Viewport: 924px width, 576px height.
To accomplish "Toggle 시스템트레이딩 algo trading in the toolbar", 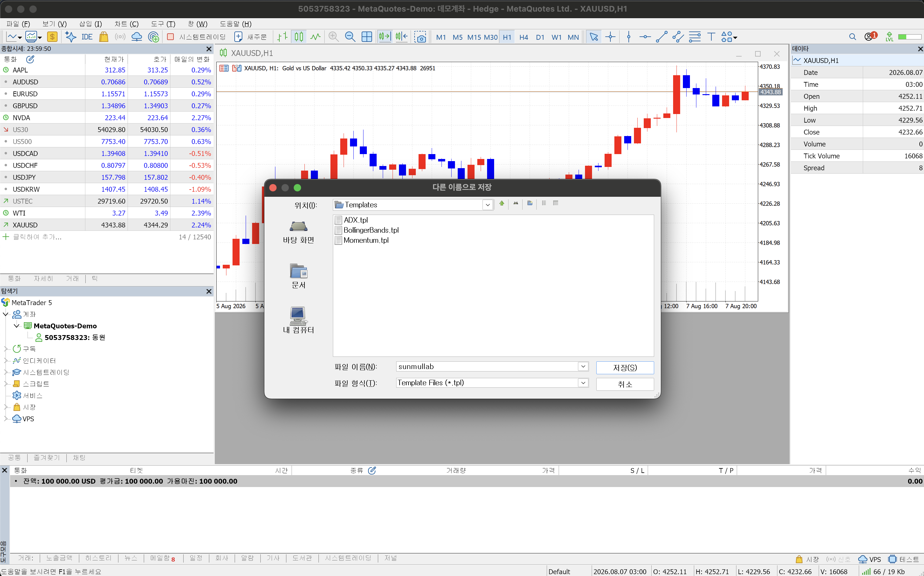I will pyautogui.click(x=197, y=37).
